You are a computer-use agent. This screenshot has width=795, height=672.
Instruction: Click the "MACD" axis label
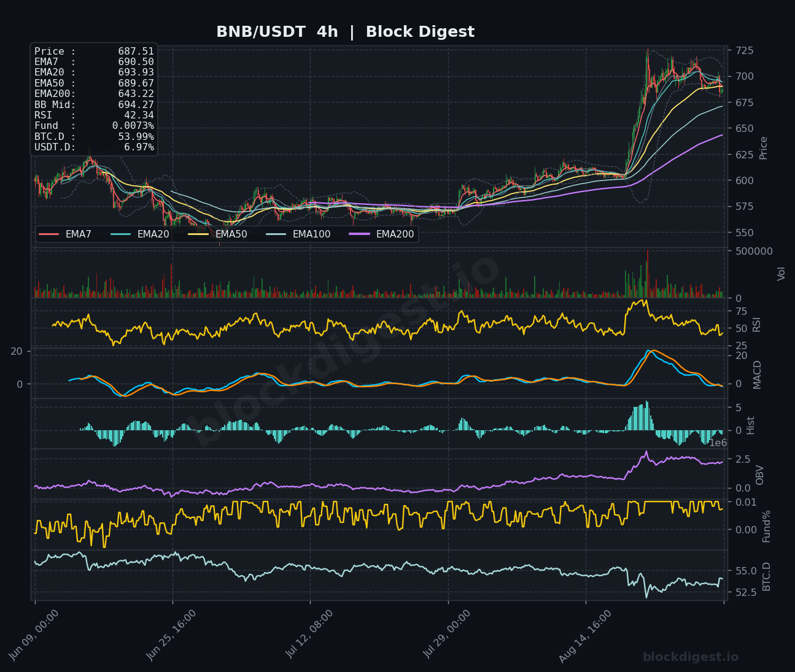click(x=757, y=374)
